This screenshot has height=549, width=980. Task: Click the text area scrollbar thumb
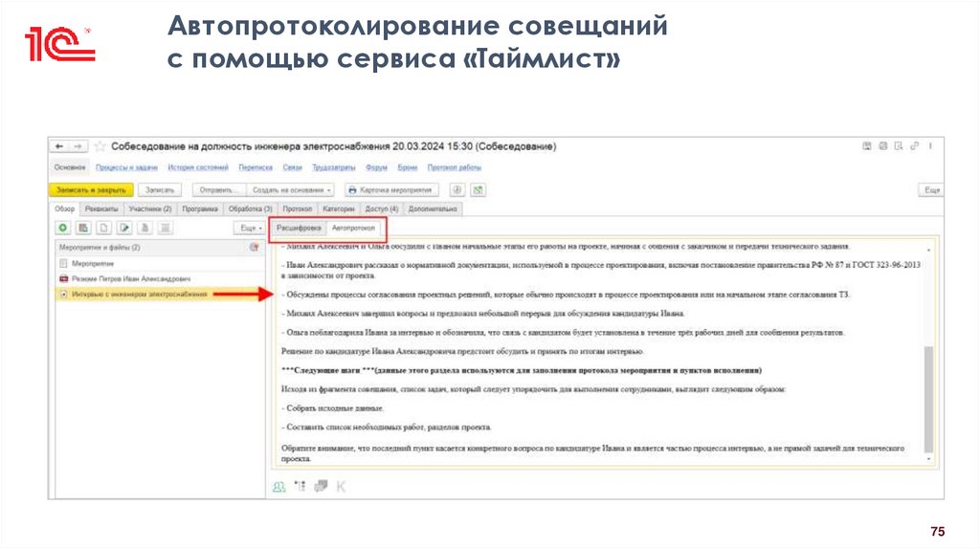coord(928,400)
